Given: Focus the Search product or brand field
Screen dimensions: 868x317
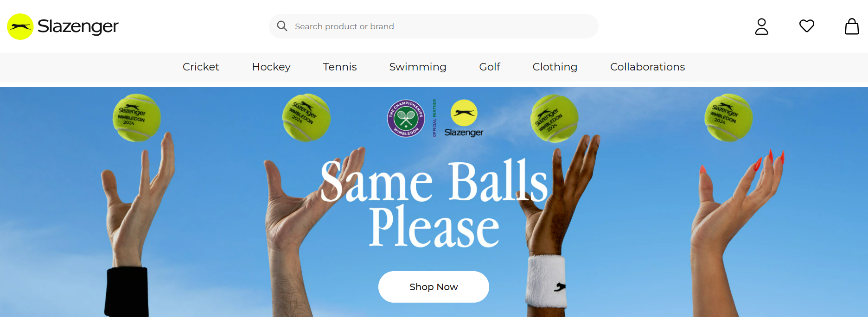Looking at the screenshot, I should pos(434,26).
